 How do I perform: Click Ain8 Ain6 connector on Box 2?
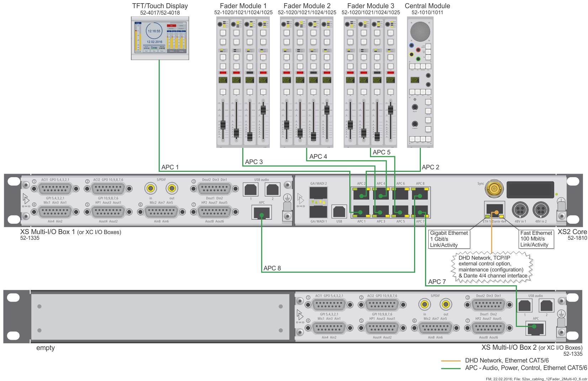tap(435, 328)
